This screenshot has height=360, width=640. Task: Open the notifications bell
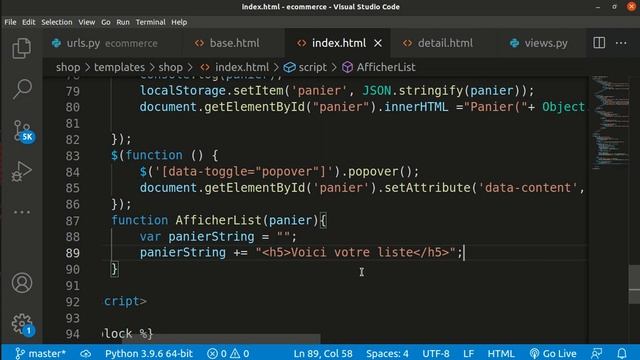(622, 353)
